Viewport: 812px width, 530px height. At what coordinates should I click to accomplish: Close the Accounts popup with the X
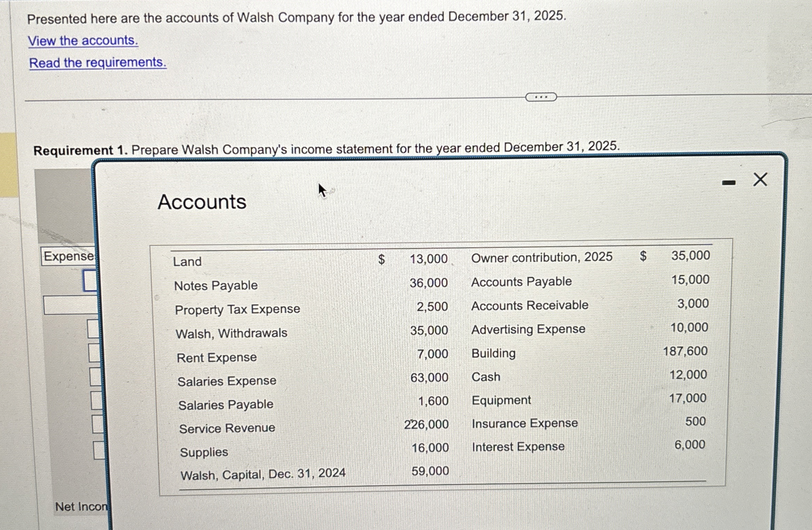[x=760, y=180]
